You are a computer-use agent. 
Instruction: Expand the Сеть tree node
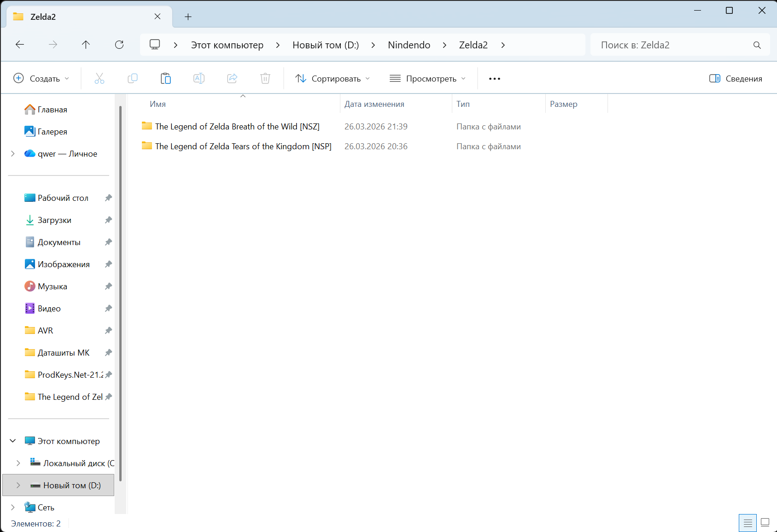pyautogui.click(x=13, y=508)
